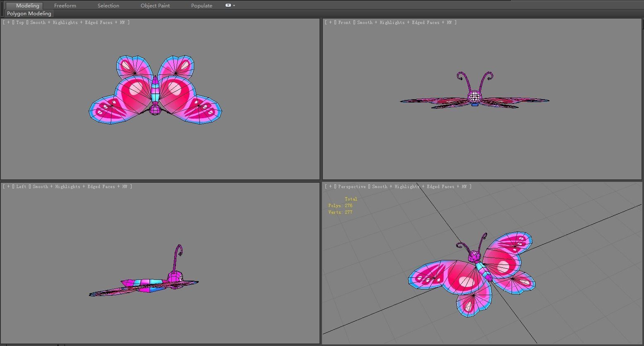Switch to the Modeling ribbon tab

[x=27, y=5]
